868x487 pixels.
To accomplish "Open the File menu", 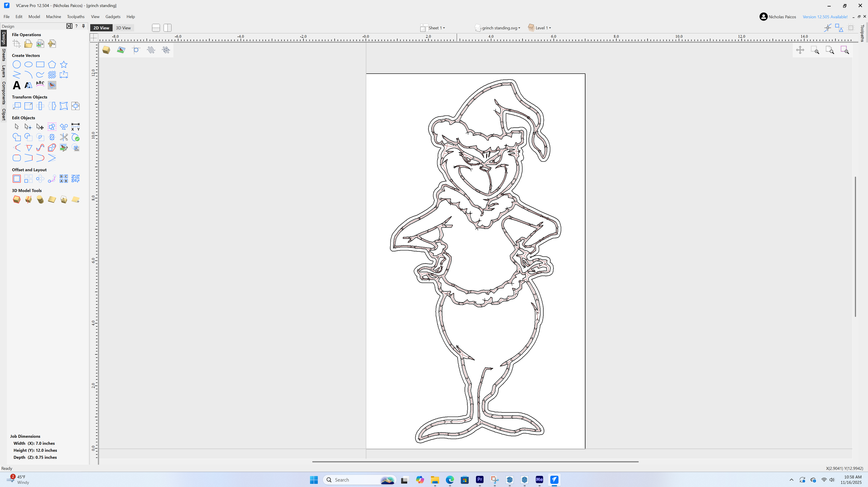I will tap(7, 17).
